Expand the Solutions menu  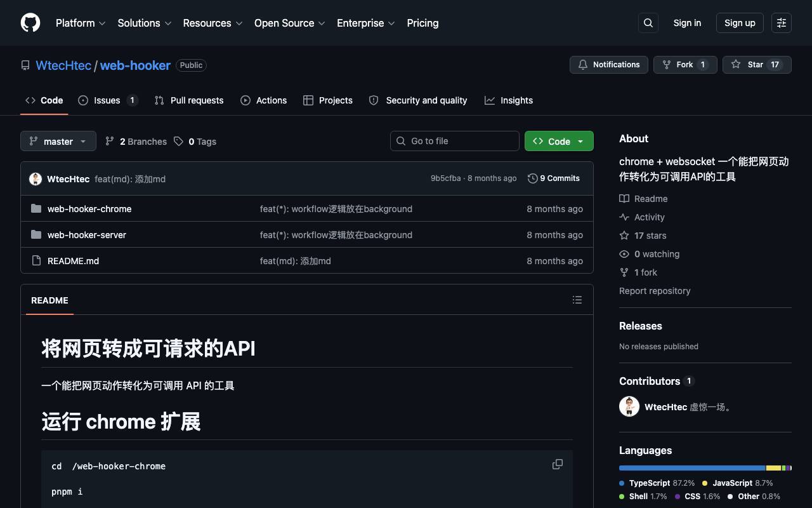click(x=145, y=23)
